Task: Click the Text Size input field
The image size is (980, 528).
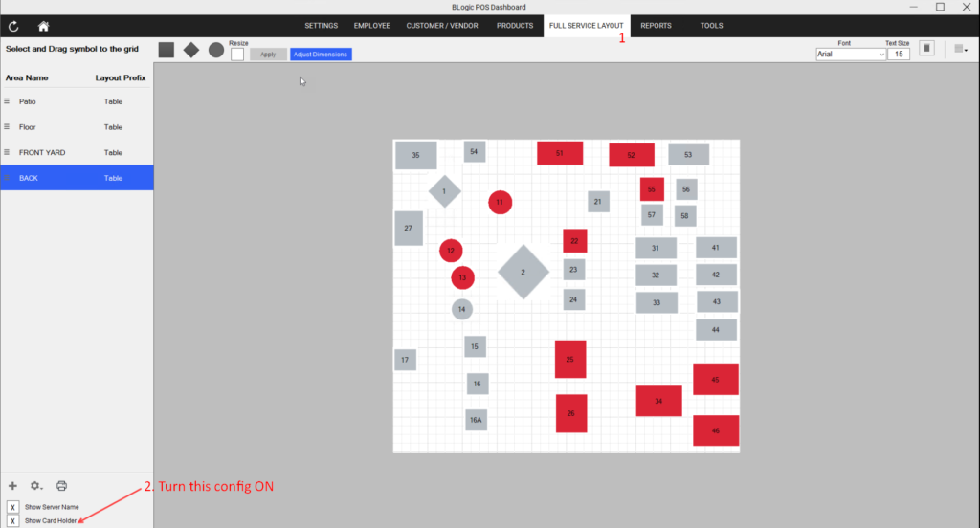Action: [898, 55]
